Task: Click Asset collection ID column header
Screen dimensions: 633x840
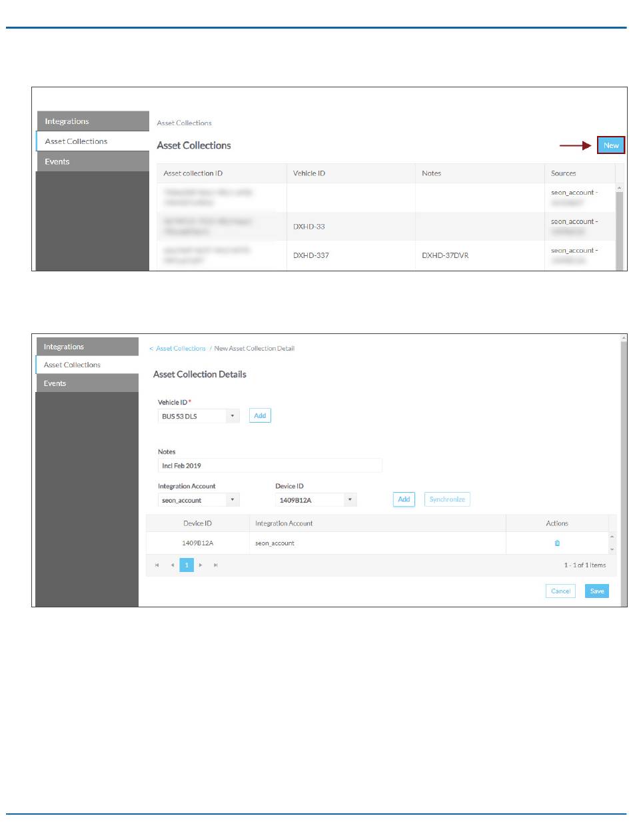Action: [x=222, y=173]
